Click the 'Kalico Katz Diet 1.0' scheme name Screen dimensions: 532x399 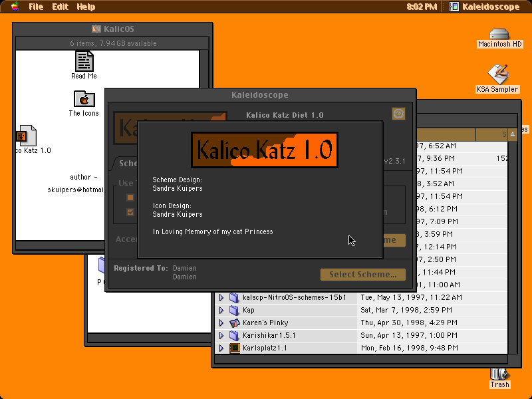[x=285, y=115]
